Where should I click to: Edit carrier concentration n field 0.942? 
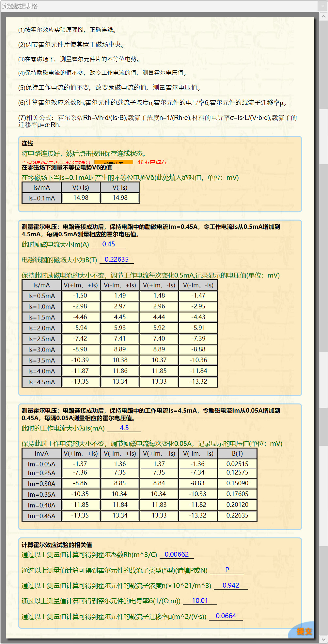(x=231, y=585)
